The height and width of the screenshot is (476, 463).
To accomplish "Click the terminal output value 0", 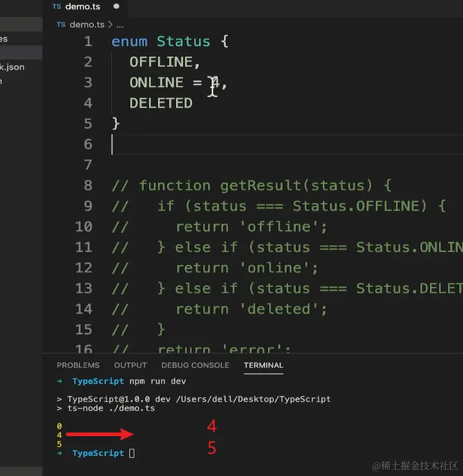I will (59, 426).
